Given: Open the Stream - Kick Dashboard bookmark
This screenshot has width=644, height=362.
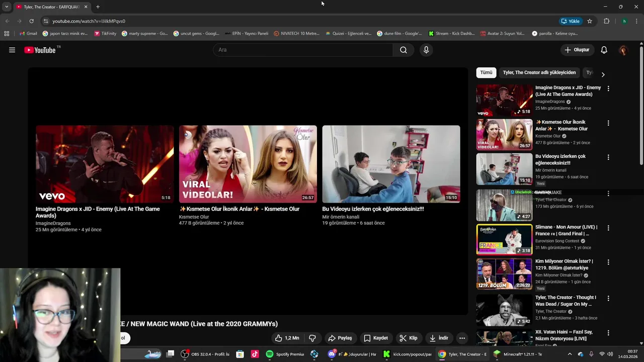Looking at the screenshot, I should click(x=452, y=34).
